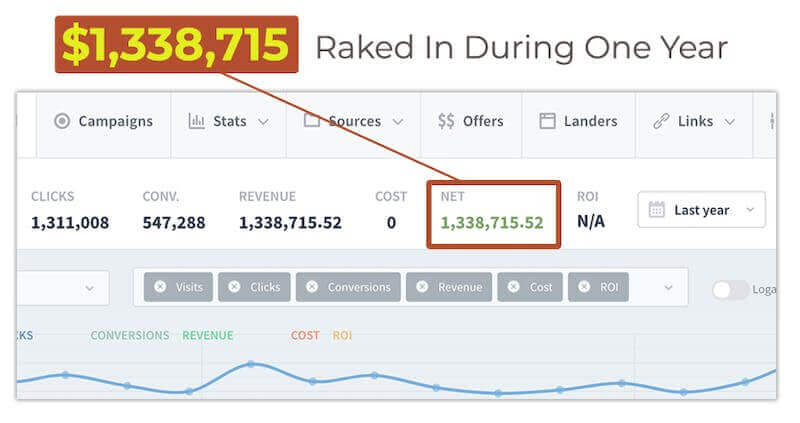Toggle the REVENUE series in chart legend
Screen dimensions: 800x423
point(208,335)
